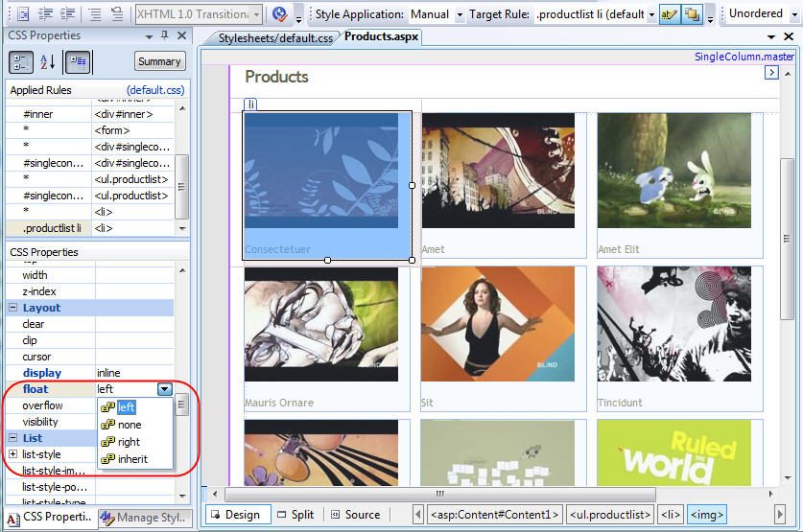803x532 pixels.
Task: Select the Amet product thumbnail
Action: coord(498,171)
